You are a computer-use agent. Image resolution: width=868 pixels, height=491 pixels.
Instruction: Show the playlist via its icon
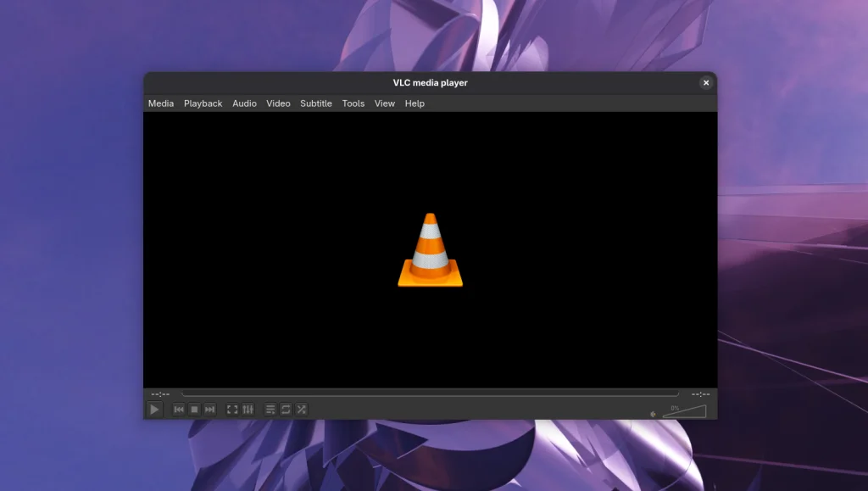pyautogui.click(x=269, y=410)
